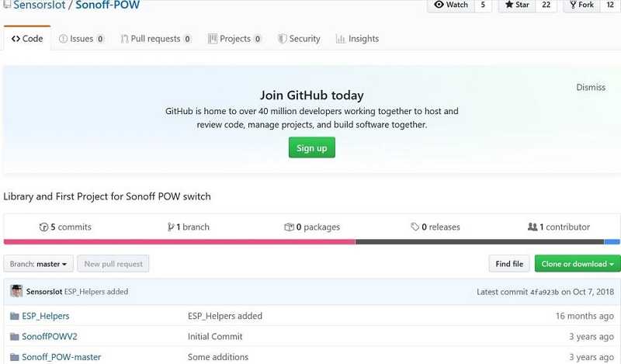Go to the Insights tab
The image size is (621, 364).
tap(357, 39)
